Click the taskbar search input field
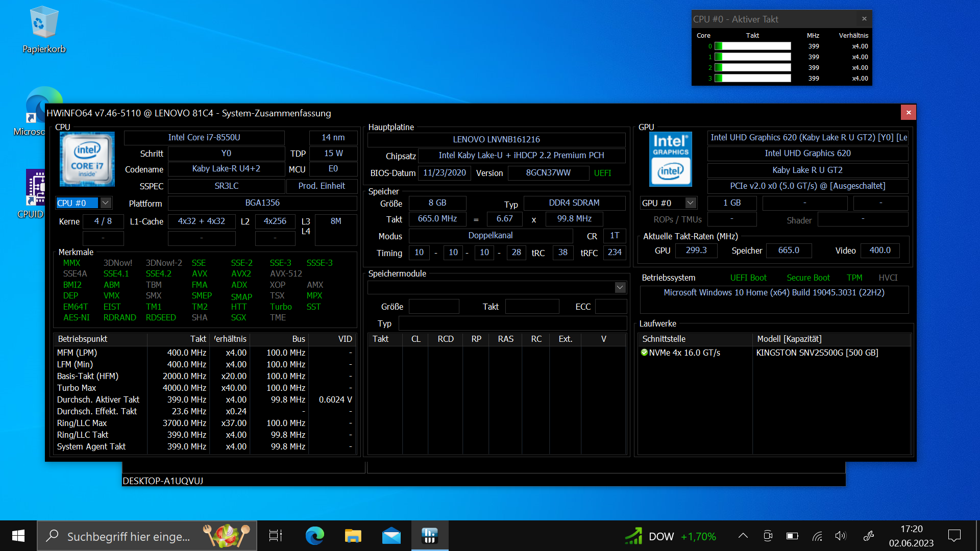This screenshot has height=551, width=980. (129, 536)
